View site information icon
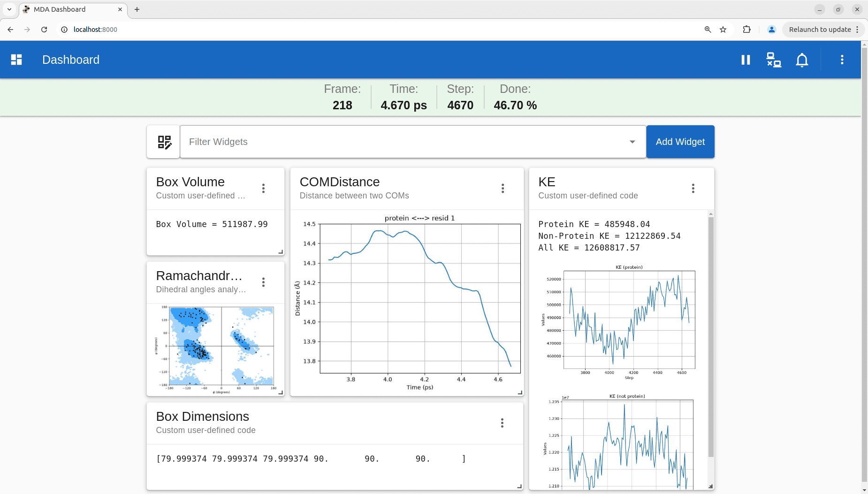This screenshot has height=494, width=868. 64,29
